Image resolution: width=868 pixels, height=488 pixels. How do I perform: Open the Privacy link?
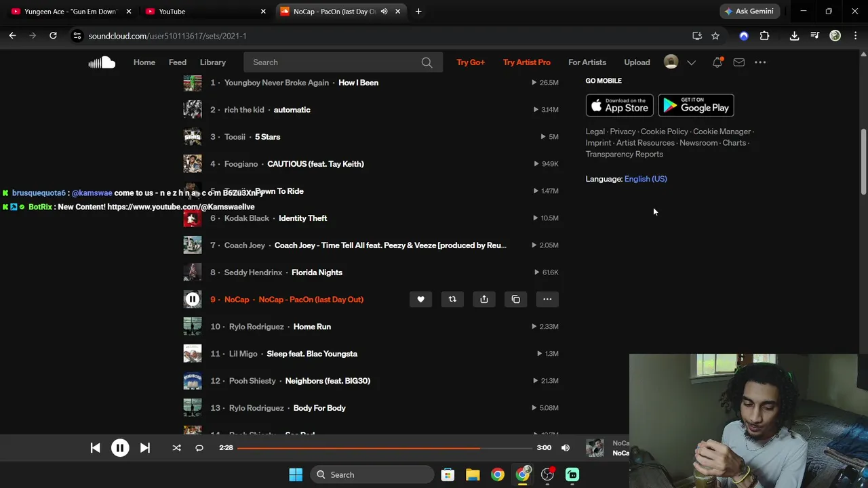[x=623, y=131]
